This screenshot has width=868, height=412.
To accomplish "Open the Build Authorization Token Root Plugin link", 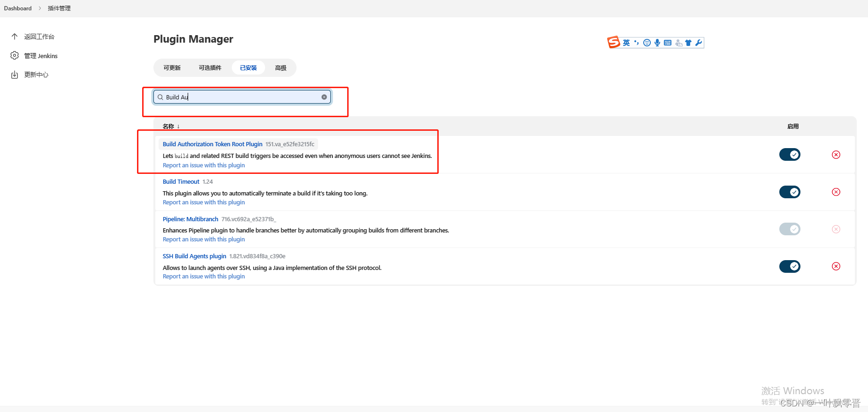I will tap(213, 144).
